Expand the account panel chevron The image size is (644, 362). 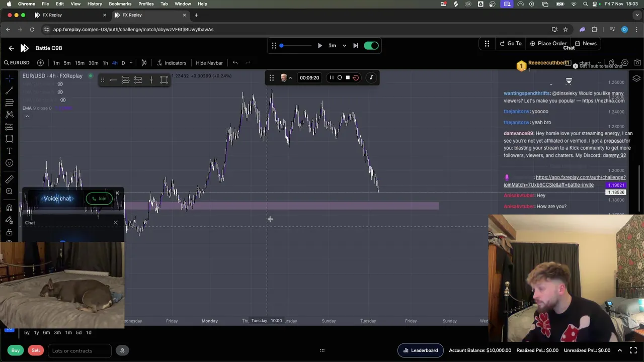[620, 350]
